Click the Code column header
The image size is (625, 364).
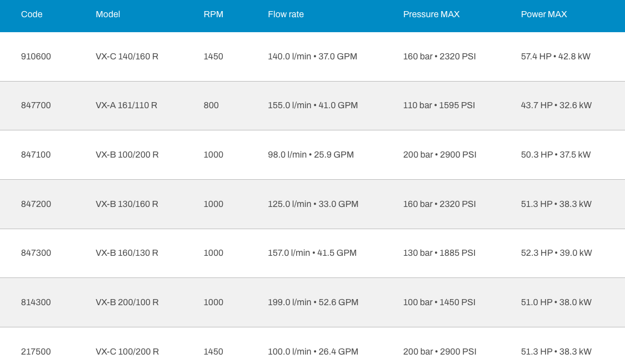[x=32, y=14]
